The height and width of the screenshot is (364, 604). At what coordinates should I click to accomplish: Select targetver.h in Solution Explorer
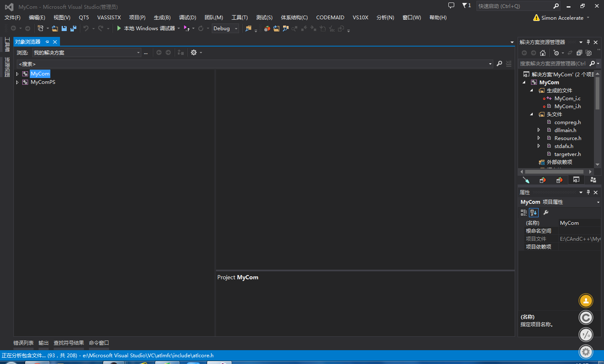[x=568, y=154]
